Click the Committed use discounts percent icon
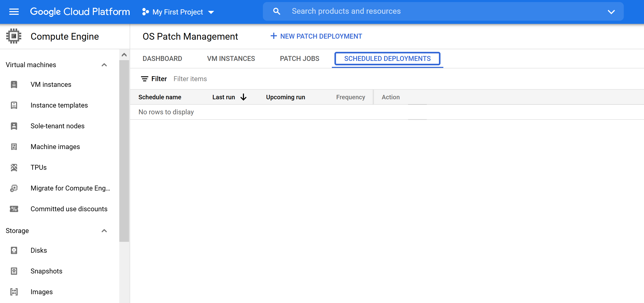This screenshot has height=303, width=644. point(14,209)
